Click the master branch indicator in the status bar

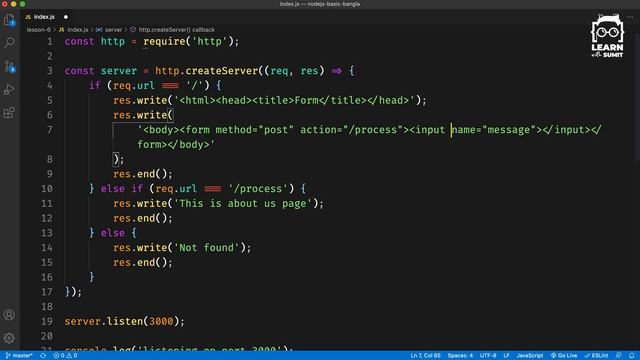click(x=19, y=356)
